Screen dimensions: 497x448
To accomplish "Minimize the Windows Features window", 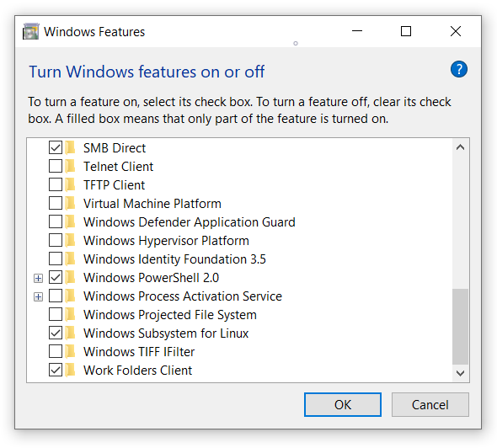I will 357,31.
